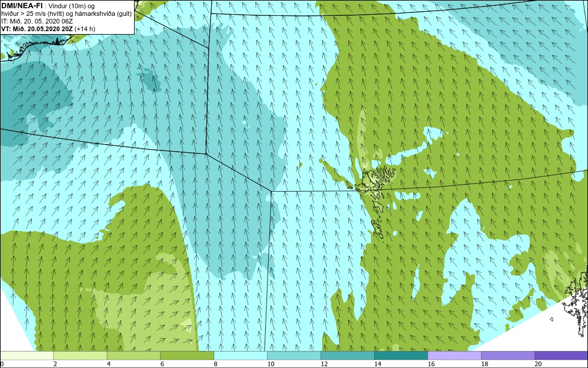
Task: Click the legend scale label '8'
Action: tap(216, 364)
